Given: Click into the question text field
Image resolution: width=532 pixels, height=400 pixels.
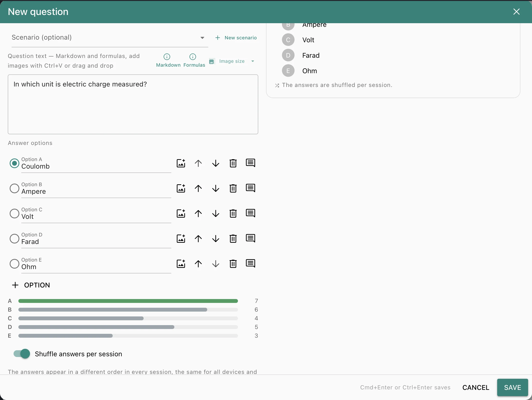Looking at the screenshot, I should [133, 104].
